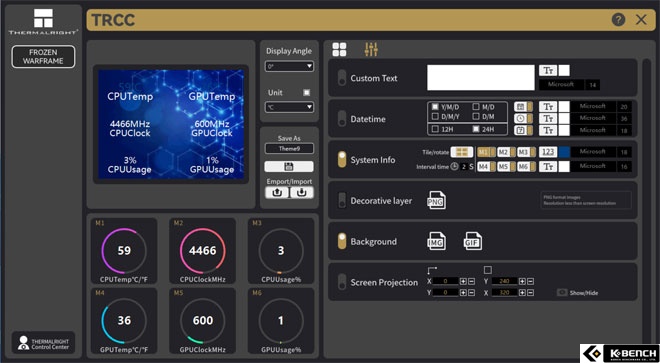Click the save theme floppy disk icon
Image resolution: width=660 pixels, height=363 pixels.
coord(289,166)
